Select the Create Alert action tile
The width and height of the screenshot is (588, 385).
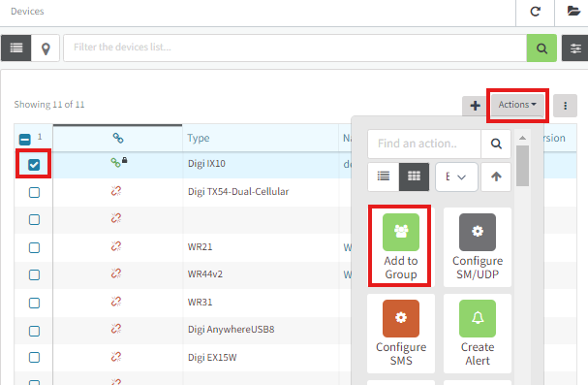[478, 334]
